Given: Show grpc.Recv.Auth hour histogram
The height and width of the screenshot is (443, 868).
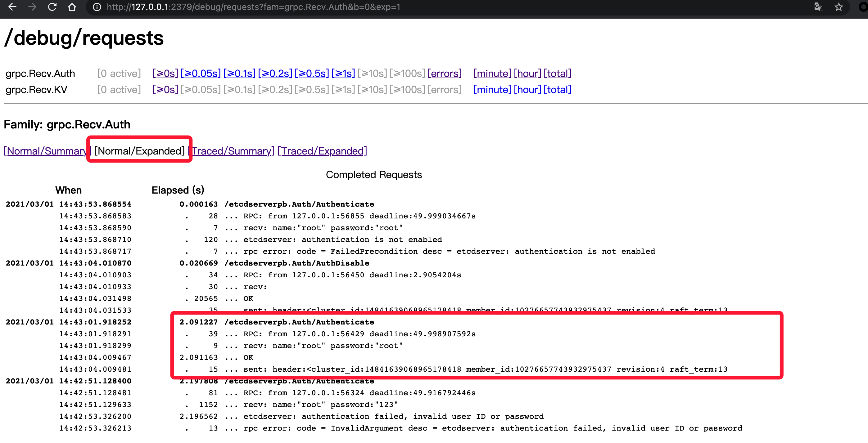Looking at the screenshot, I should (x=527, y=74).
